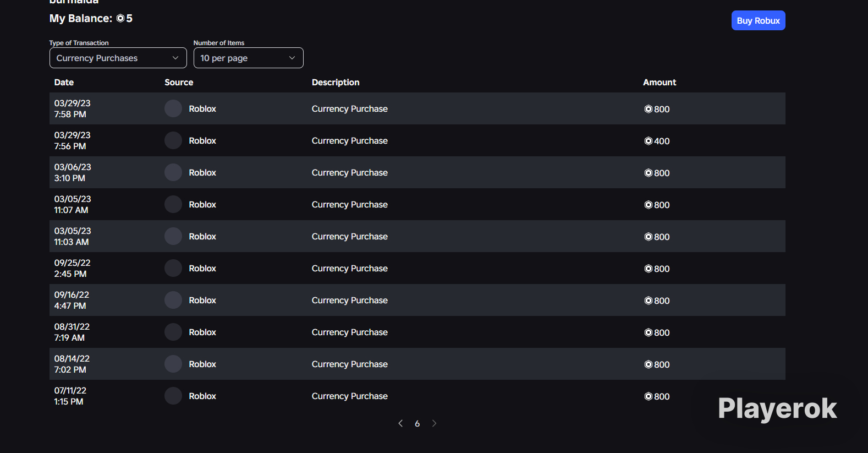This screenshot has width=868, height=453.
Task: Click Currency Purchase description on 07/11/22 row
Action: tap(350, 396)
